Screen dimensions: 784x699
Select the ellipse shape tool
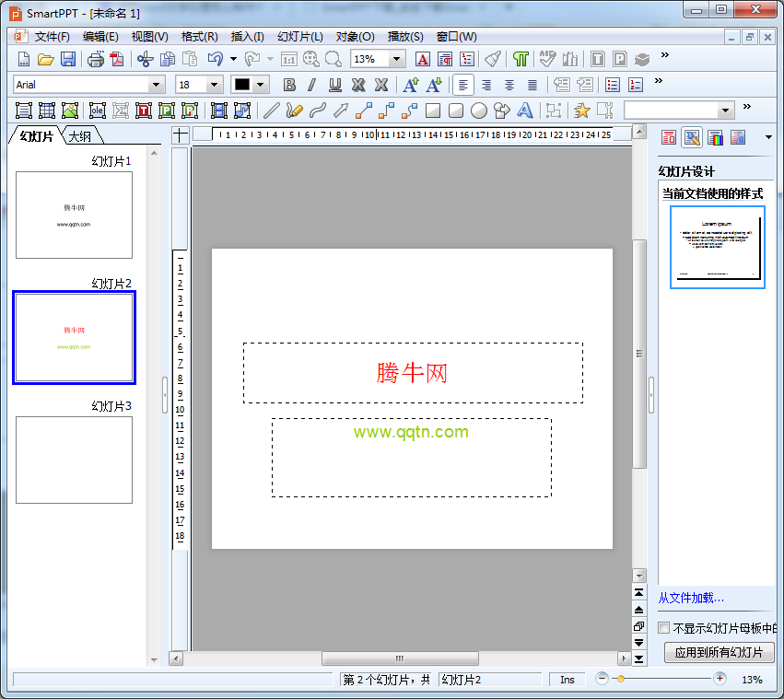(479, 111)
